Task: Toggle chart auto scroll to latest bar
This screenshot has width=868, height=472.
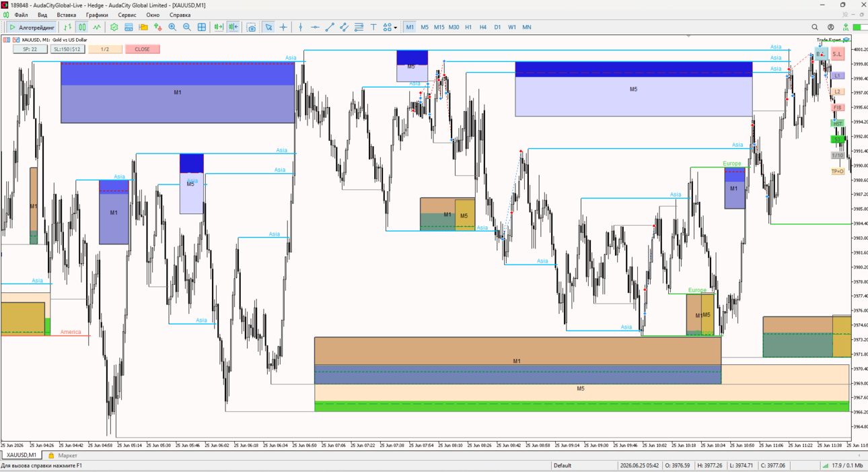Action: (233, 27)
